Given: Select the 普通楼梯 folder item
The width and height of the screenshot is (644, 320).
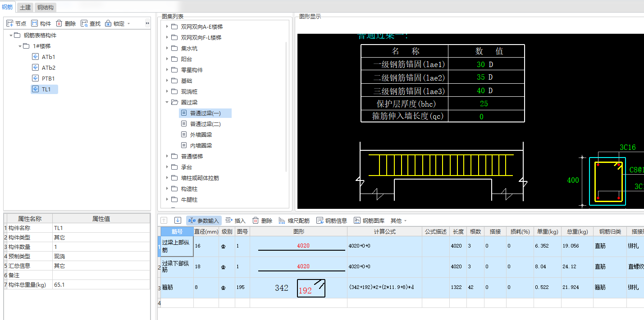Looking at the screenshot, I should [192, 157].
